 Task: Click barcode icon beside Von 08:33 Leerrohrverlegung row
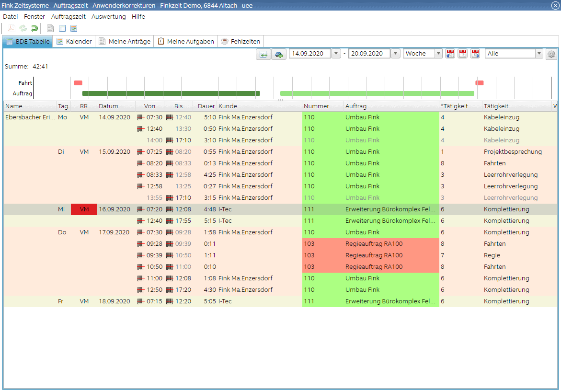pos(141,175)
